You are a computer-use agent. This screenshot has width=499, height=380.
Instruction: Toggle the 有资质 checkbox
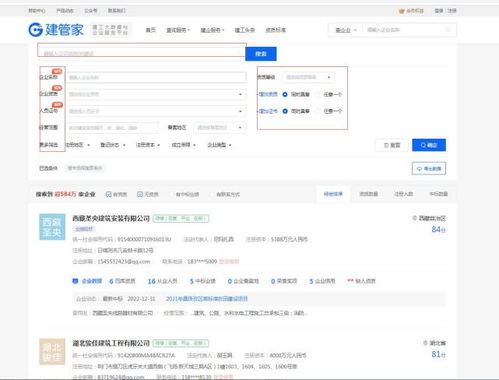pyautogui.click(x=109, y=194)
